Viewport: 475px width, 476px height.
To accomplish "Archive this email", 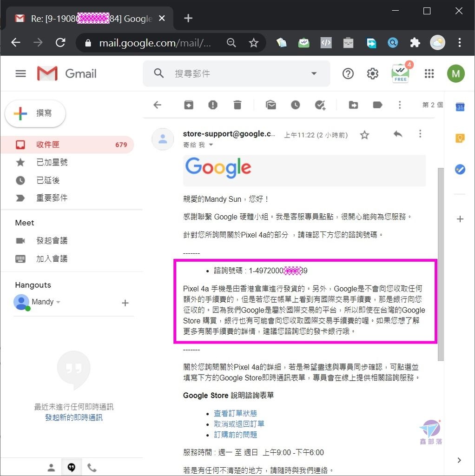I will [189, 105].
